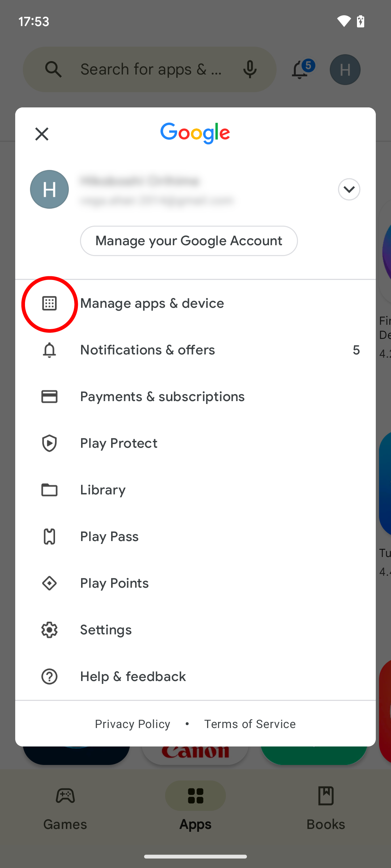This screenshot has height=868, width=391.
Task: Open Notifications & offers
Action: 195,350
